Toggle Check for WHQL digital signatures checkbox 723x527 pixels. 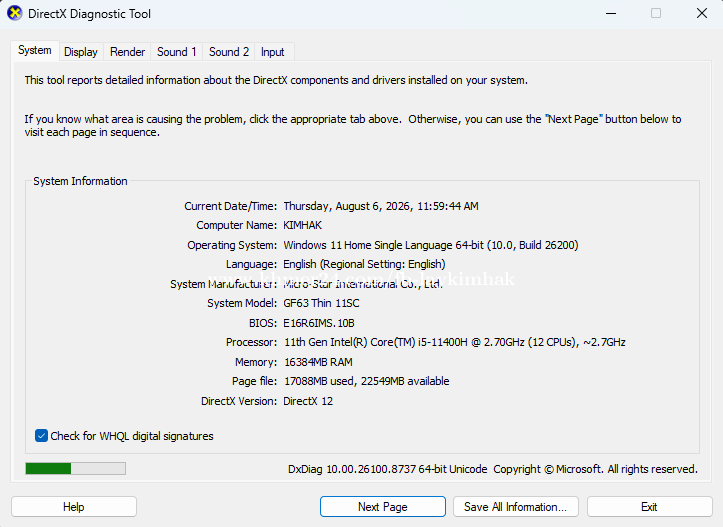41,436
